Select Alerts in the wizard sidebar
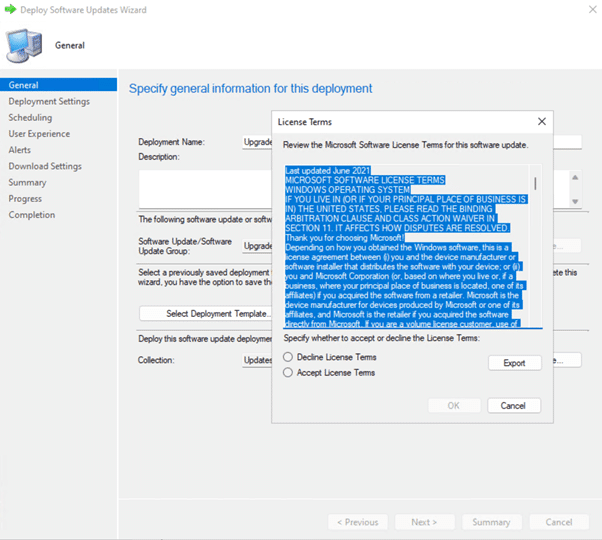 20,150
